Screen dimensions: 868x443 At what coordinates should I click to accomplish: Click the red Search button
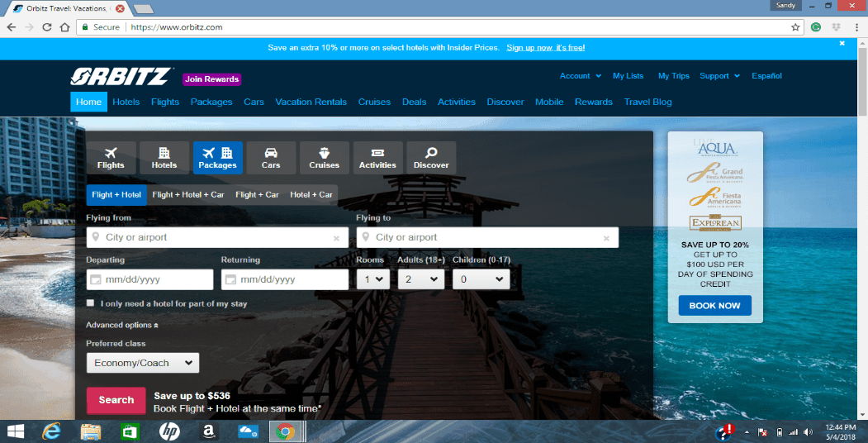(116, 400)
